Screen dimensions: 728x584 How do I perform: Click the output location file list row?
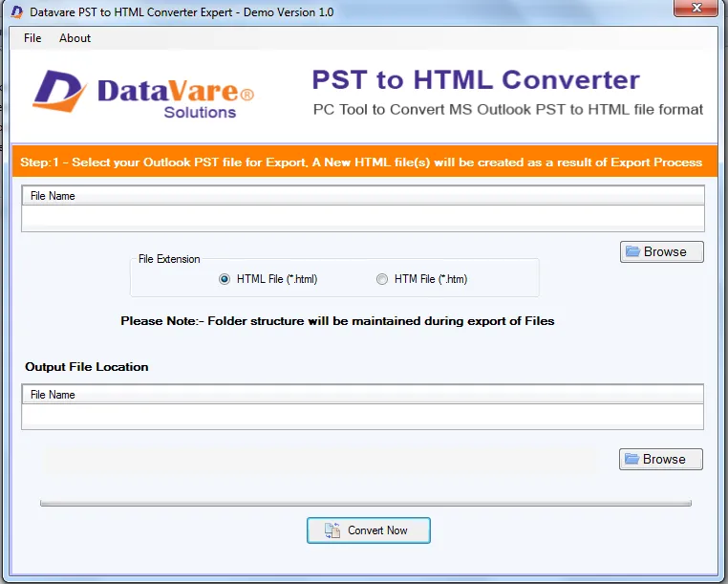click(x=363, y=415)
